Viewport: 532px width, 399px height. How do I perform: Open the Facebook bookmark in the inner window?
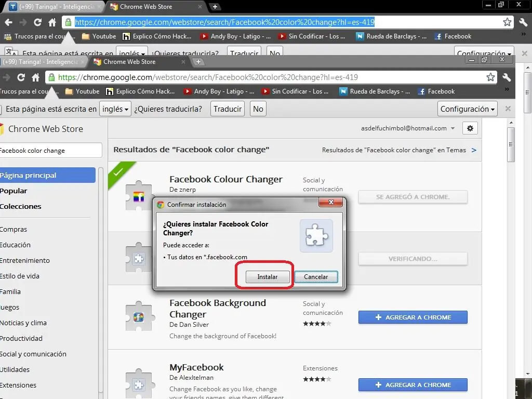coord(436,91)
